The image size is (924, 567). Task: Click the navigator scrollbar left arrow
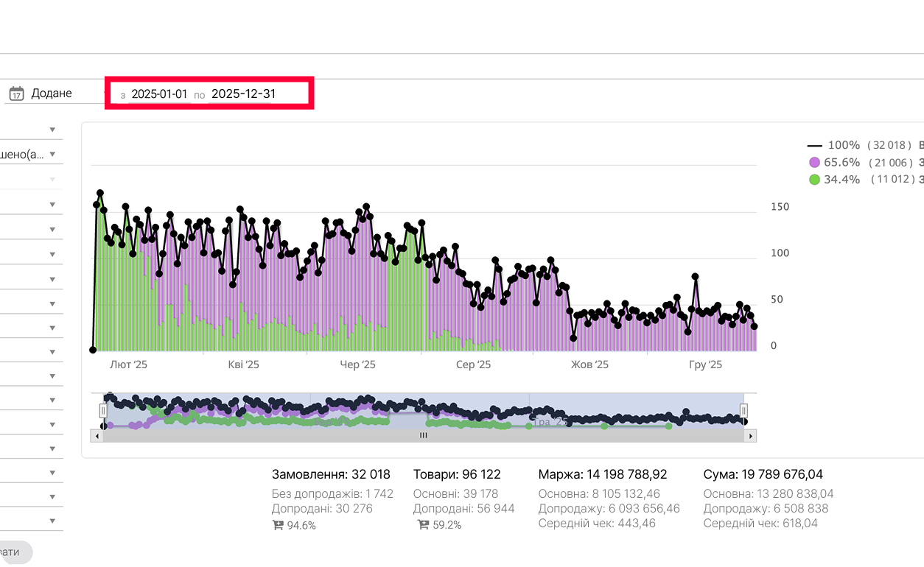click(97, 436)
